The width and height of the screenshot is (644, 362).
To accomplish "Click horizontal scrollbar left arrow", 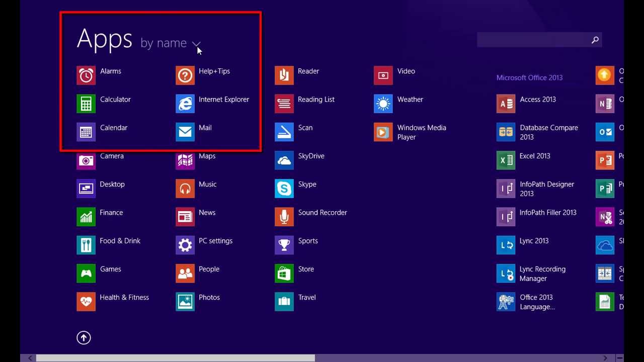I will tap(30, 358).
